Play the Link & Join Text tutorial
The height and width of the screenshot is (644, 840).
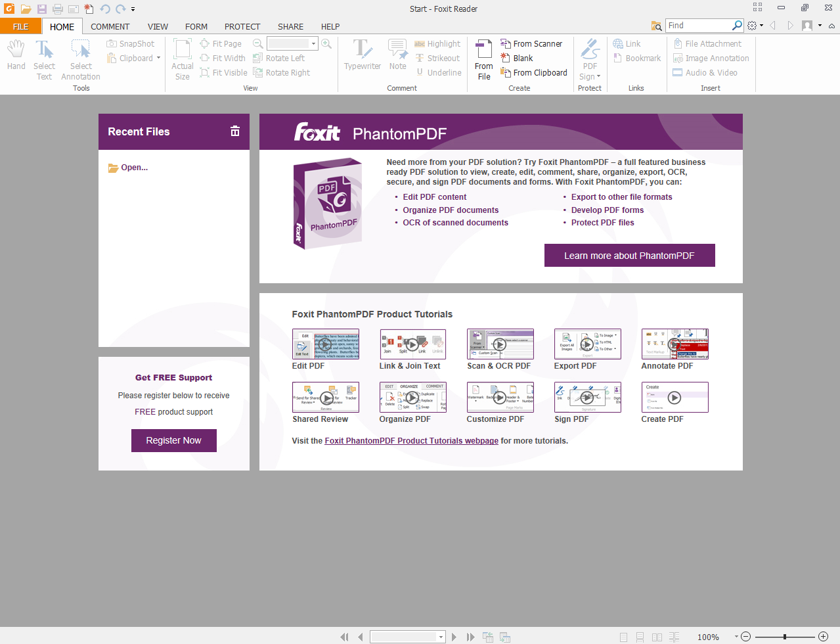(412, 344)
